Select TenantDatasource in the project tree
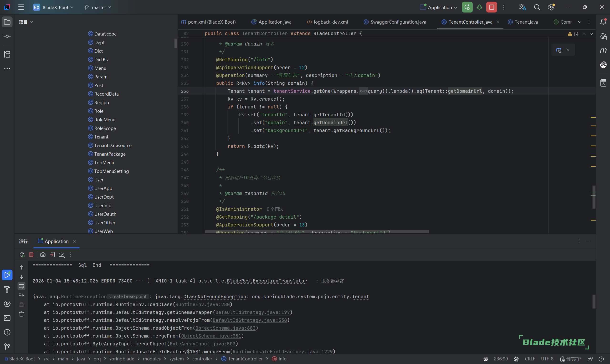 pos(113,145)
